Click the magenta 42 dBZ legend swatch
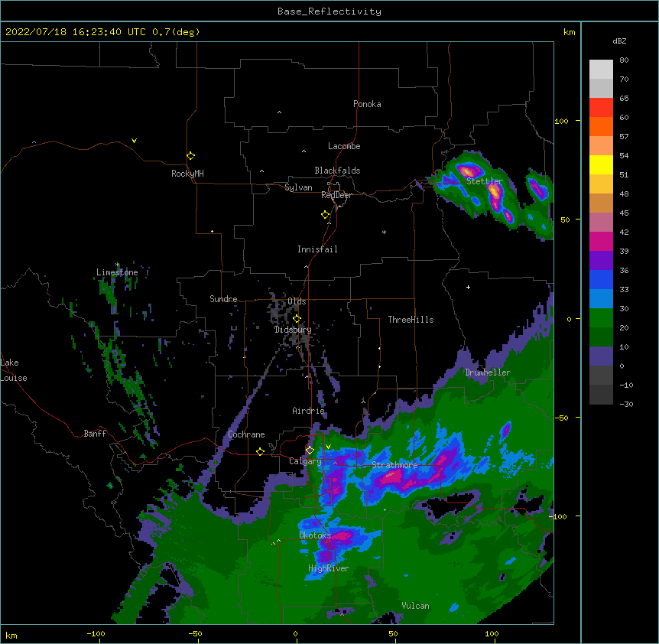This screenshot has height=644, width=659. tap(601, 241)
